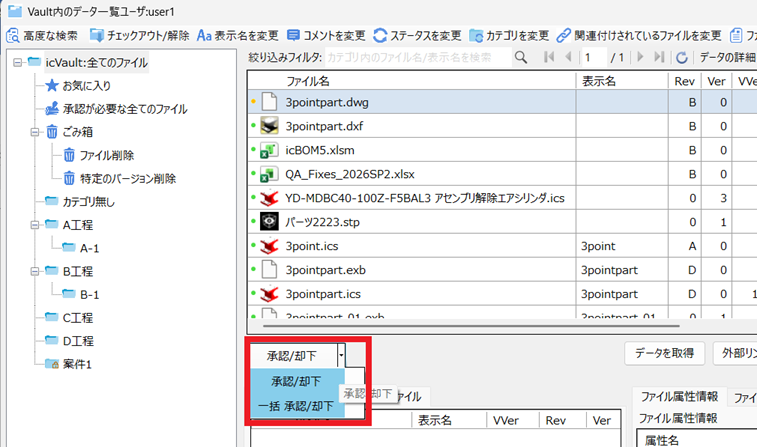This screenshot has width=757, height=447.
Task: Select 承認/却下 from the dropdown menu
Action: pyautogui.click(x=296, y=381)
